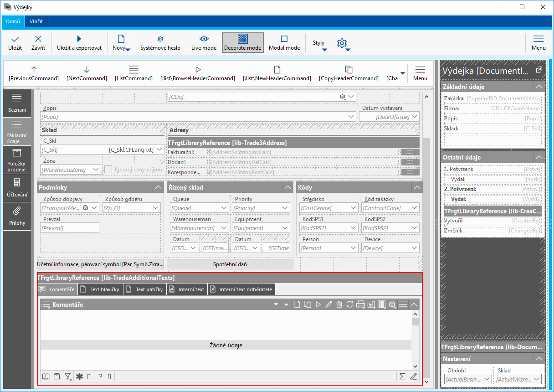The height and width of the screenshot is (392, 554).
Task: Open Systémové heslo settings
Action: pos(160,42)
